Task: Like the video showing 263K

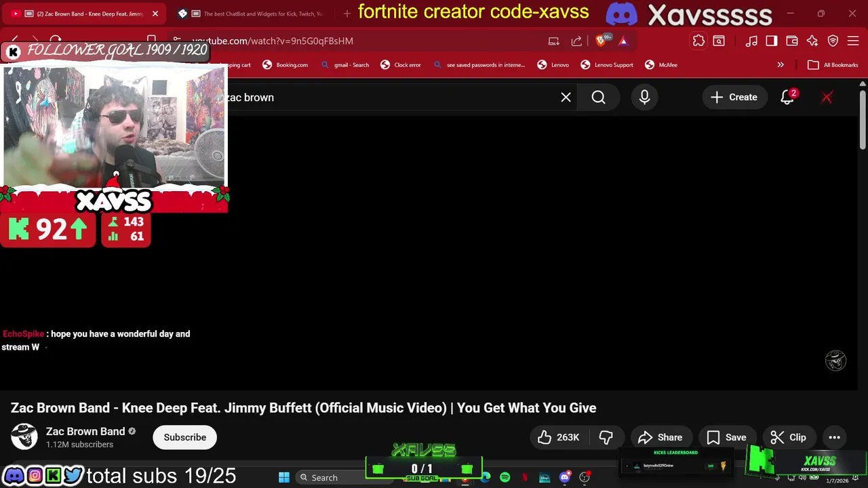Action: 559,437
